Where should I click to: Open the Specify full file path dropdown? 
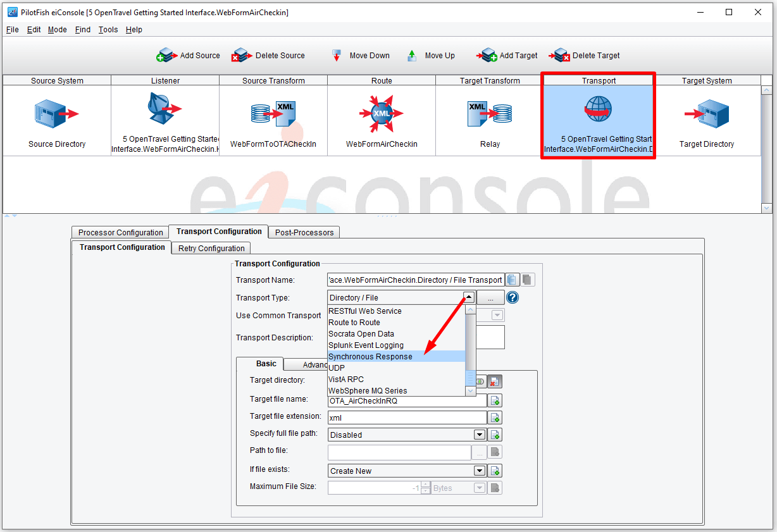tap(480, 435)
